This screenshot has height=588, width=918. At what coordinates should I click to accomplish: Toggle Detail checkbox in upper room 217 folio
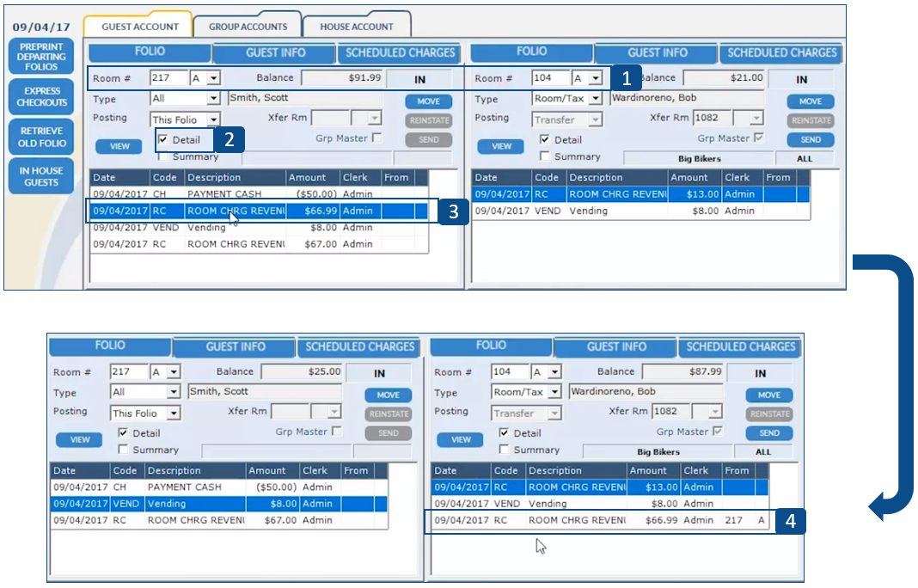pos(163,140)
